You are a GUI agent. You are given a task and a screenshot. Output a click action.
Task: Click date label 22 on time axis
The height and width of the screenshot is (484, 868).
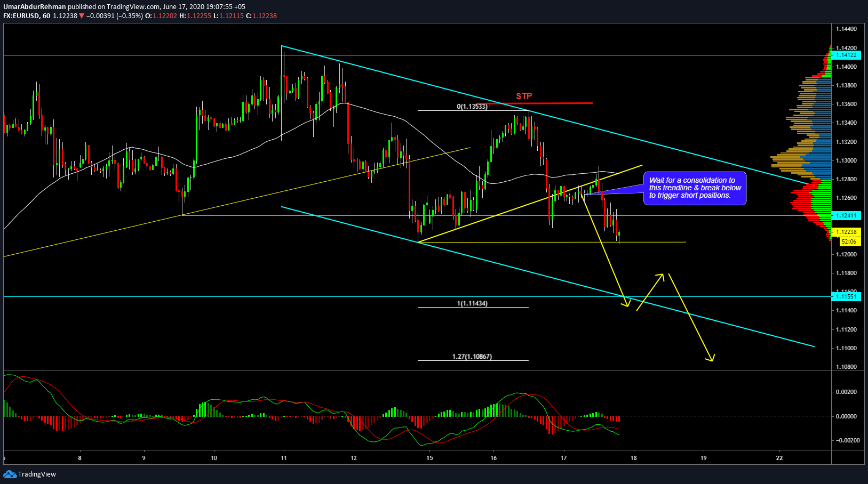[780, 458]
